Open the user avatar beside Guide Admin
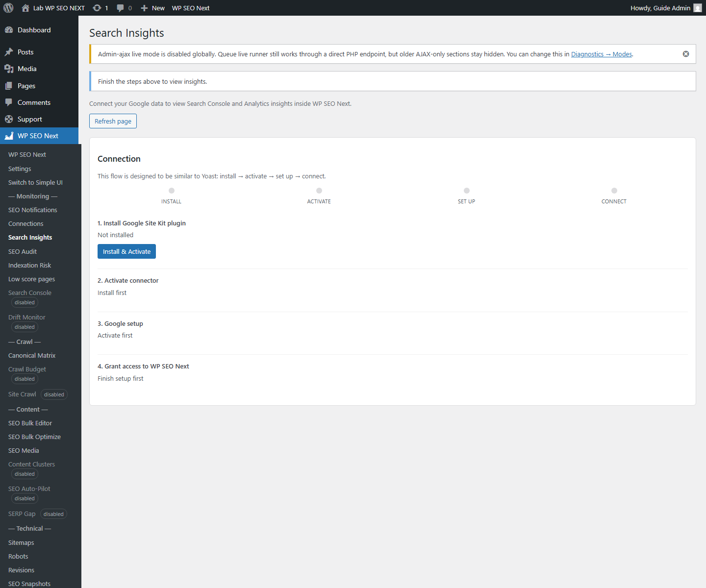Screen dimensions: 706x588 pos(698,8)
